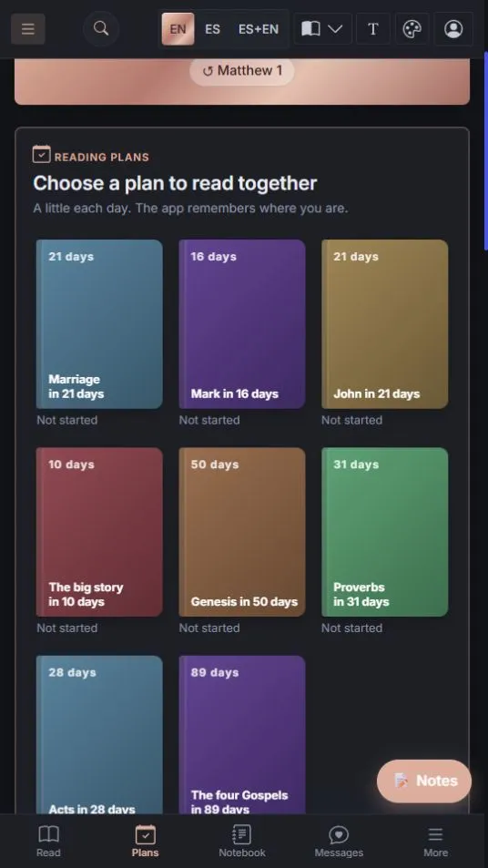Open the Genesis in 50 days plan
This screenshot has width=488, height=868.
pyautogui.click(x=242, y=532)
